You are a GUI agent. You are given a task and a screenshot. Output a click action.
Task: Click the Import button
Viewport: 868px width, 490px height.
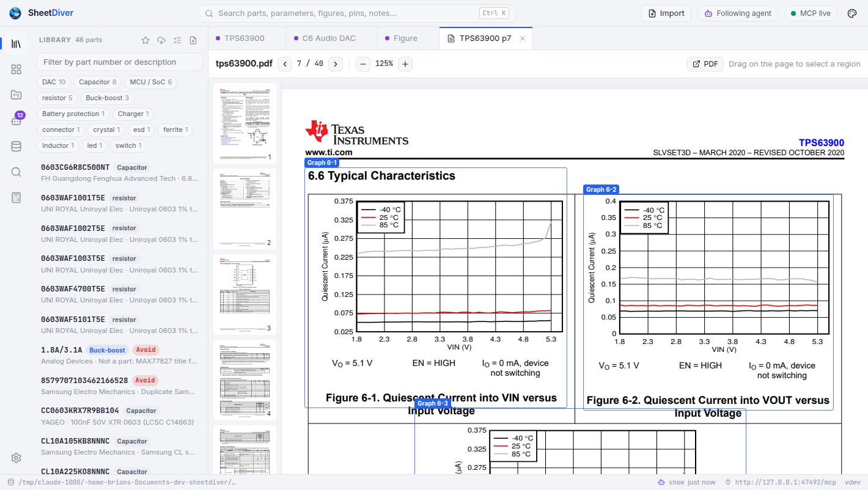[666, 13]
